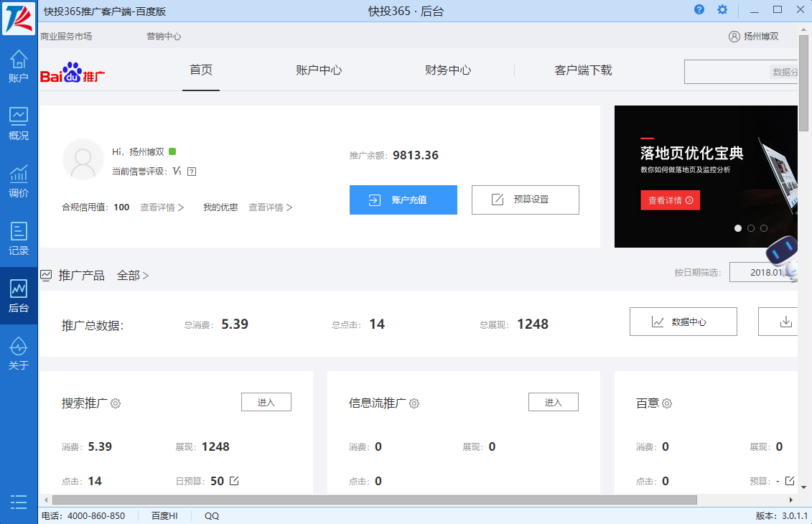
Task: Click the red 查看详情 banner button
Action: (670, 200)
